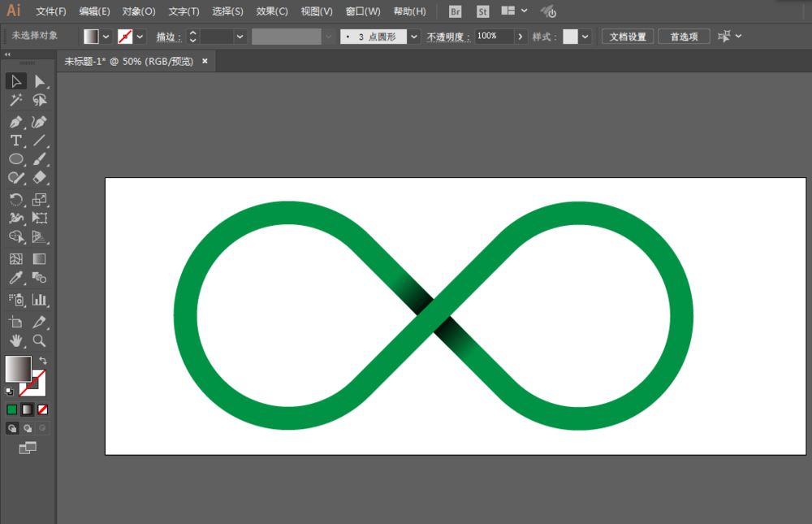This screenshot has height=524, width=812.
Task: Select the Direct Selection tool
Action: 38,80
